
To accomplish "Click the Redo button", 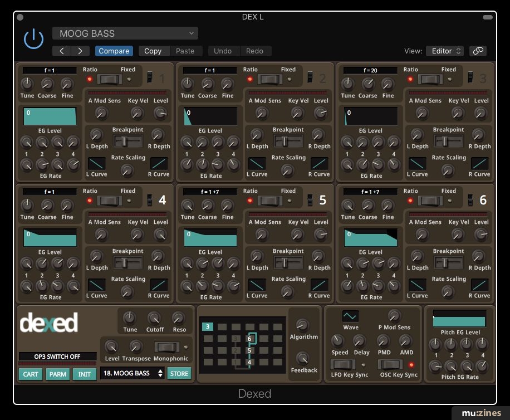I will coord(254,51).
